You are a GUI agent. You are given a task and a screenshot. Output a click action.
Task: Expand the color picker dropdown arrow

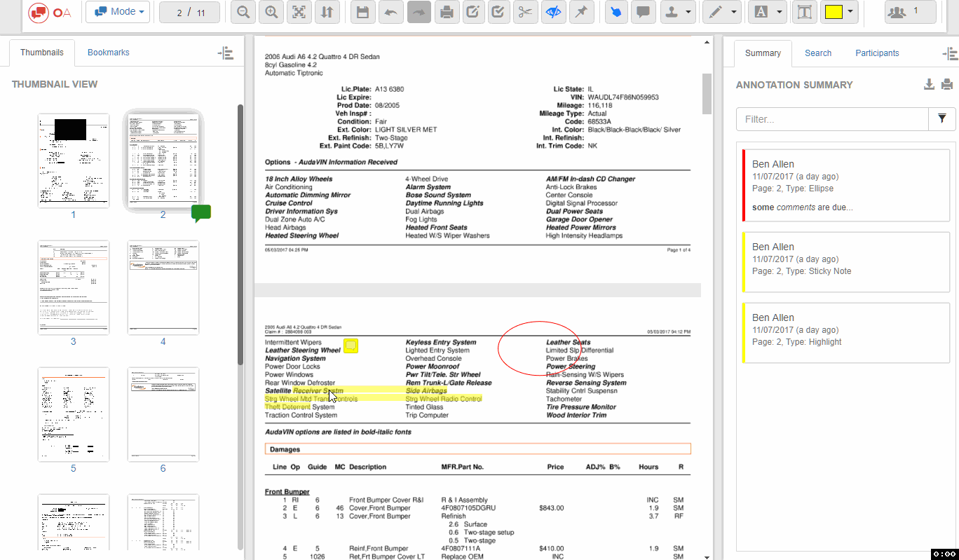851,12
